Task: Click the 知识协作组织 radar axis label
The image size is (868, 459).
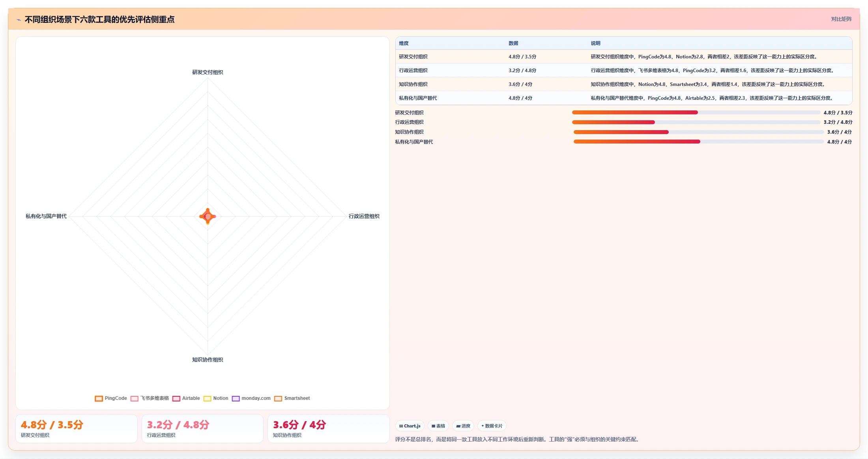Action: pos(208,360)
